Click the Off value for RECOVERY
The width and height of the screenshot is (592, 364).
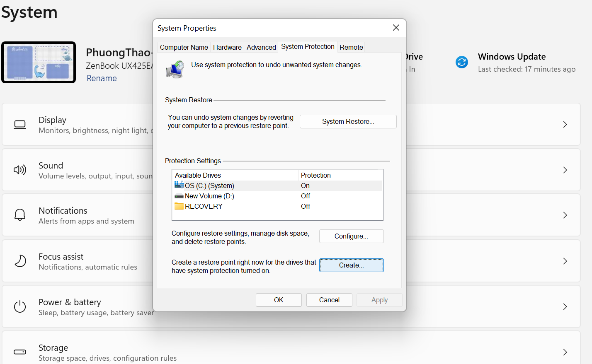tap(306, 206)
